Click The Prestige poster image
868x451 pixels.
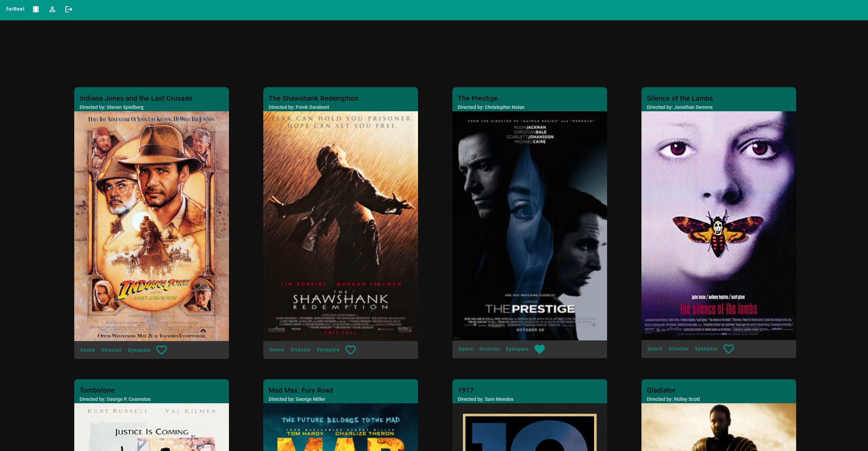tap(530, 226)
